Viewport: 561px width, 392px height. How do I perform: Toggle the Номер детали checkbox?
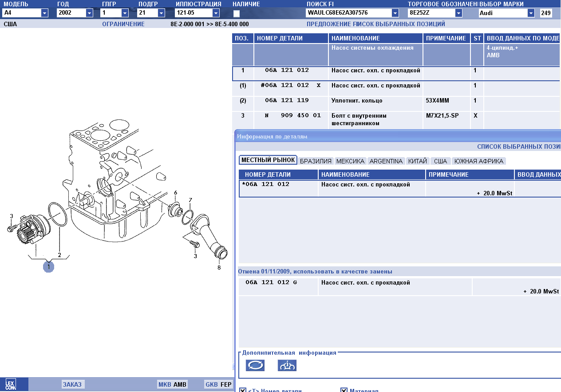pyautogui.click(x=242, y=390)
